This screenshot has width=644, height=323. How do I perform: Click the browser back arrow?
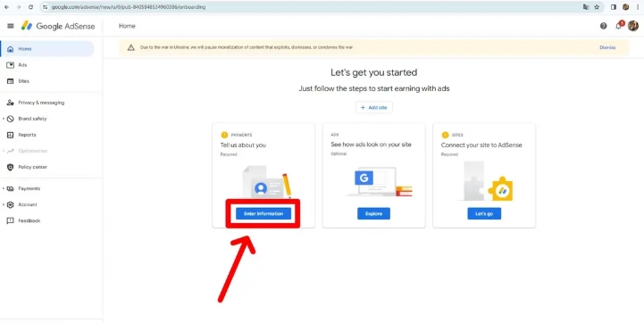6,7
